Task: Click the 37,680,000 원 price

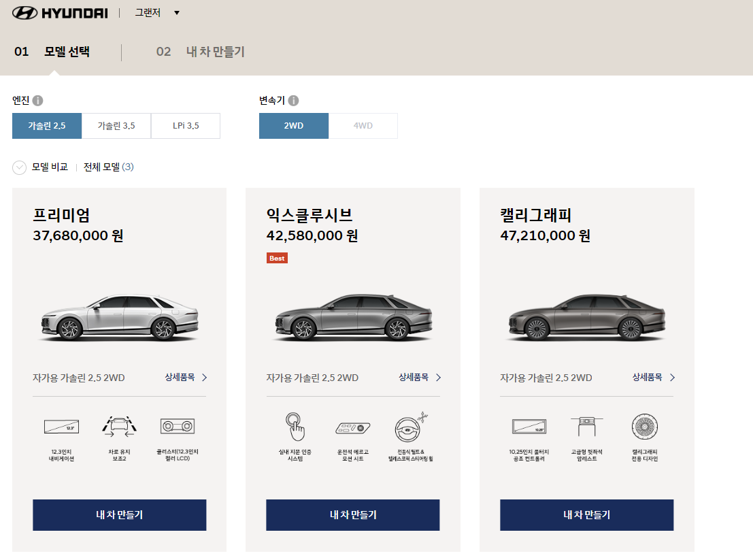Action: [x=78, y=236]
